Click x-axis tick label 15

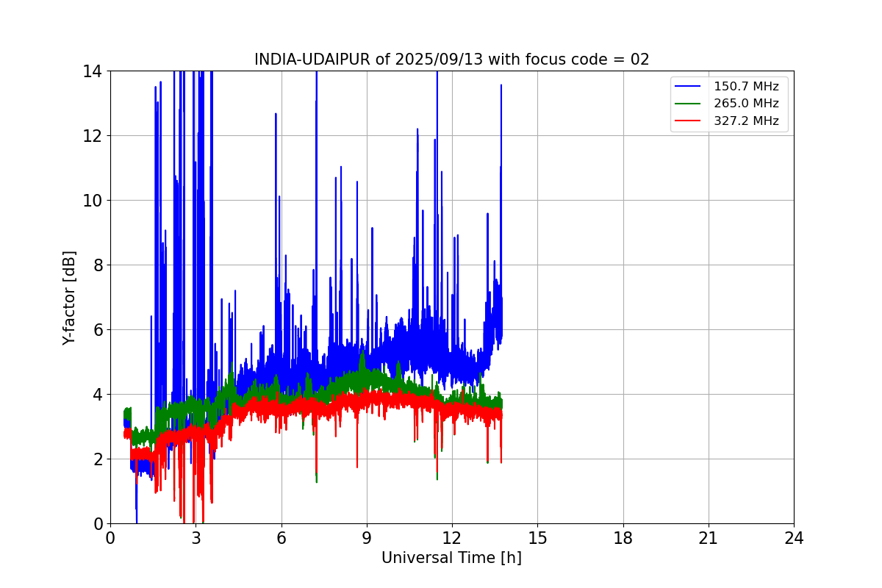[537, 538]
